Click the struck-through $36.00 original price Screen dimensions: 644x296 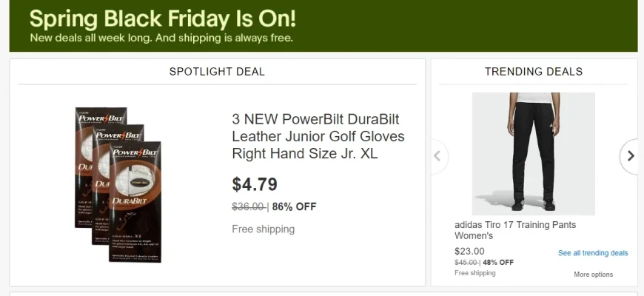point(248,207)
